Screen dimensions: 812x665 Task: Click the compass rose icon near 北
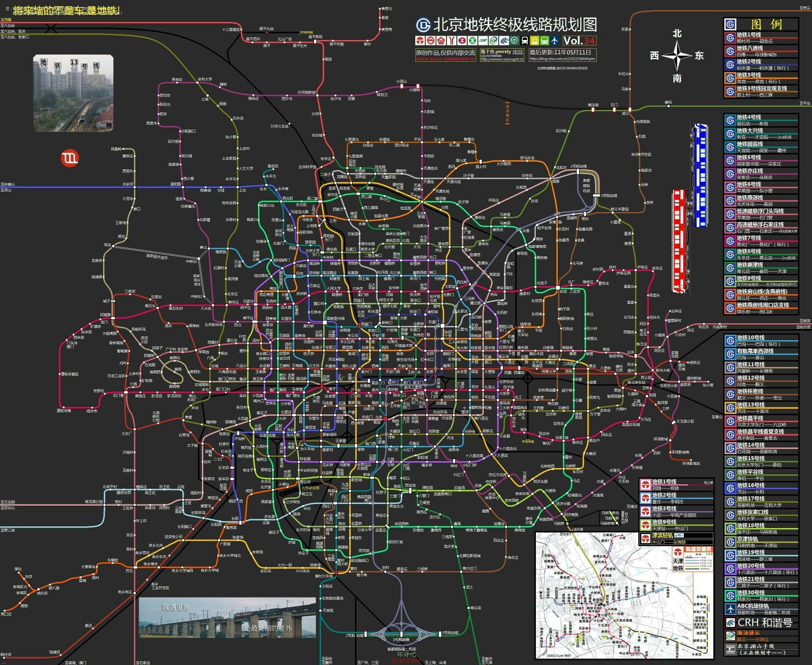coord(677,55)
